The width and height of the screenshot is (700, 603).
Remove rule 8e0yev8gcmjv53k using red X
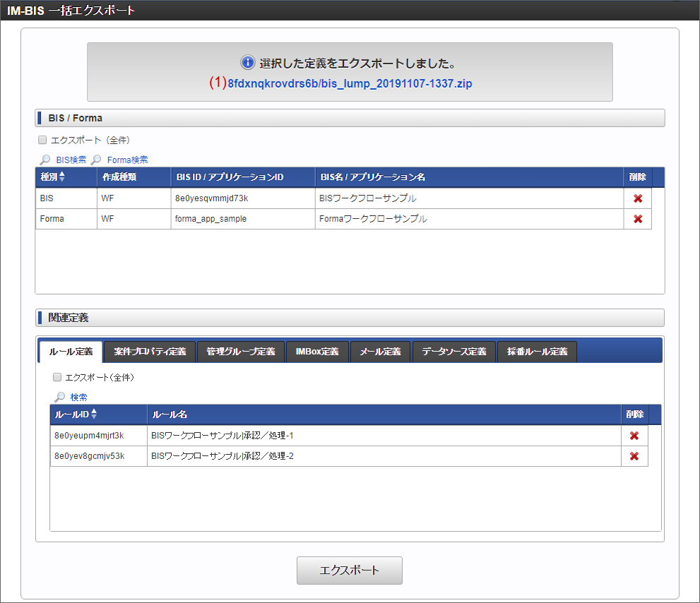pyautogui.click(x=634, y=456)
